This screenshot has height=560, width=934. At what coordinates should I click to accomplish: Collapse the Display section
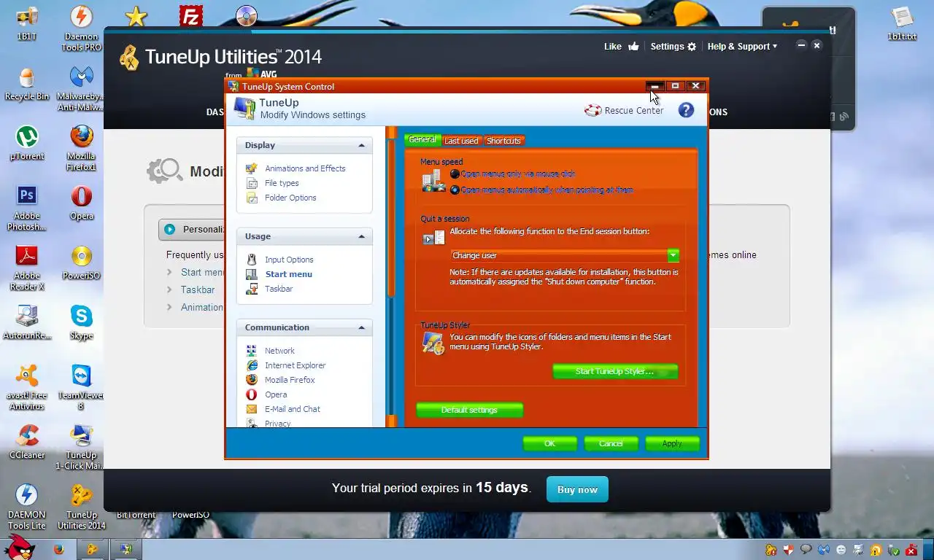[x=361, y=145]
